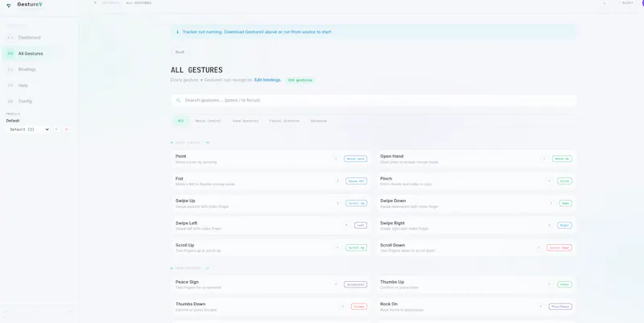Viewport: 644px width, 323px height.
Task: Click the question mark icon on Scroll Down row
Action: point(539,247)
